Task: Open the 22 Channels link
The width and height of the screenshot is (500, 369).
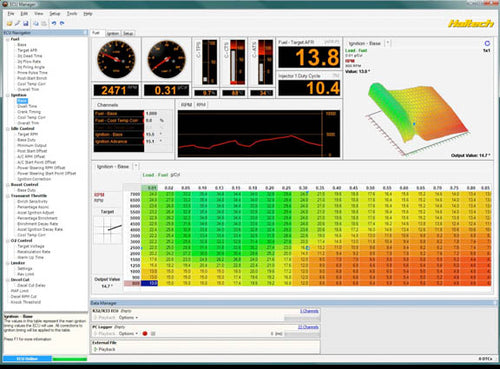Action: 308,327
